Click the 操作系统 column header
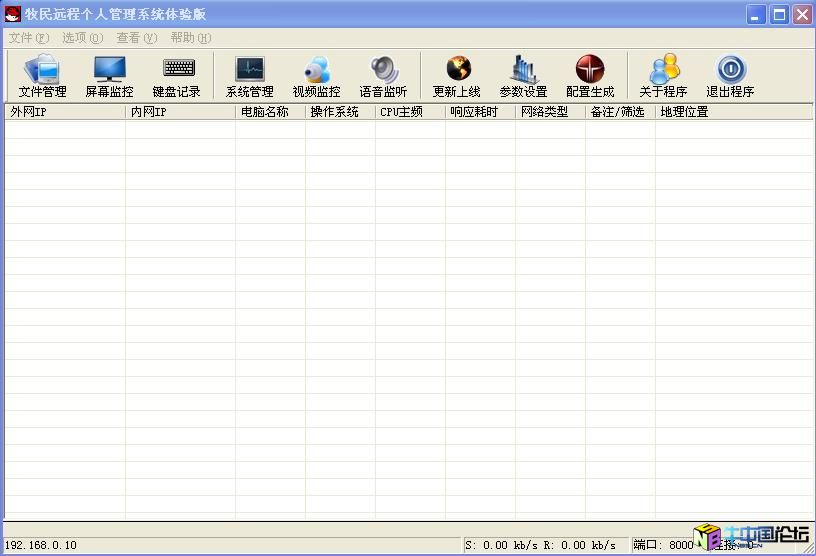 point(340,112)
